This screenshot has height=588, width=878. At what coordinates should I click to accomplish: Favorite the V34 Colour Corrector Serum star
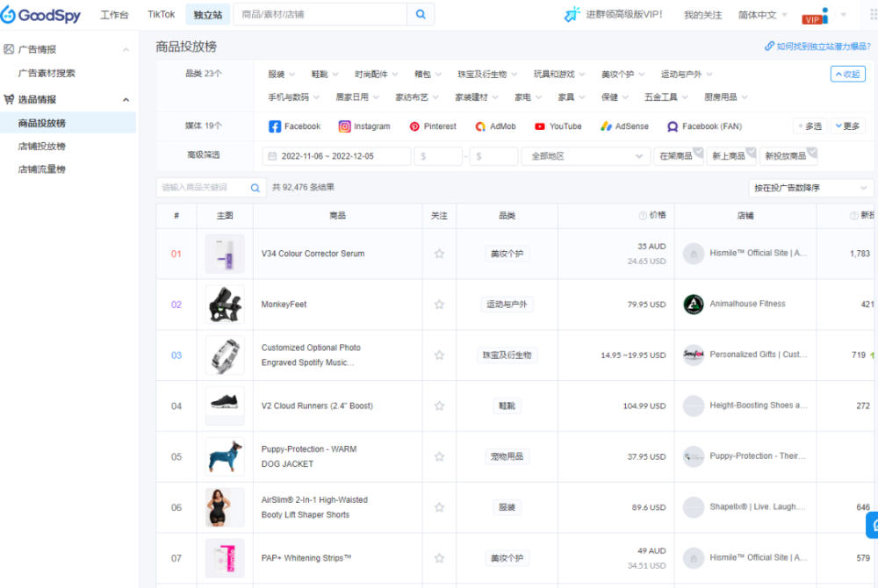click(x=440, y=254)
